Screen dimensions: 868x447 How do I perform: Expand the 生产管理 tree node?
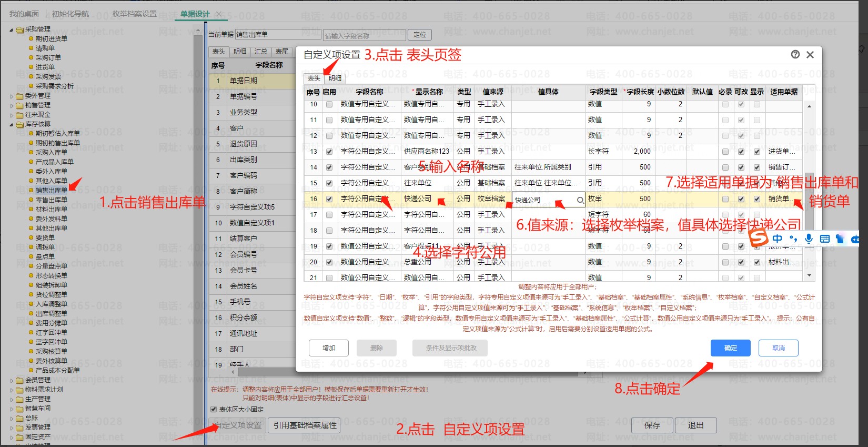12,399
